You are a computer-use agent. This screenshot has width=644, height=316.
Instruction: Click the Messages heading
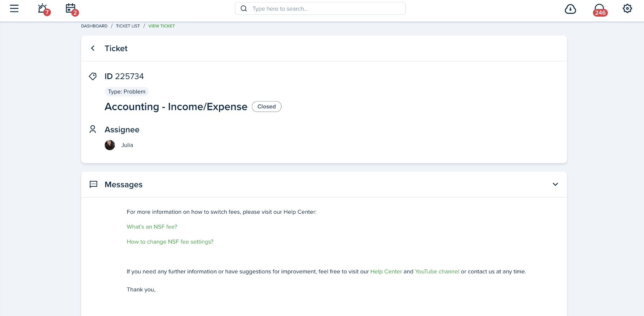(124, 185)
